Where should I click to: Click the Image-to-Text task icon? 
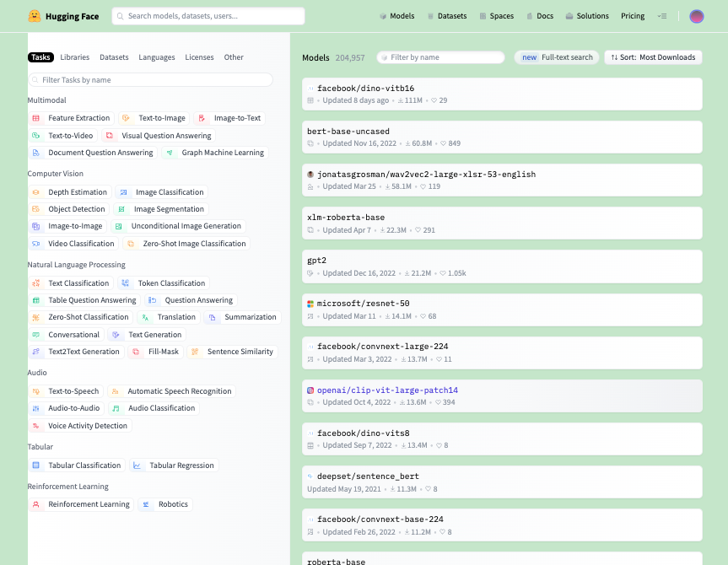(x=202, y=118)
